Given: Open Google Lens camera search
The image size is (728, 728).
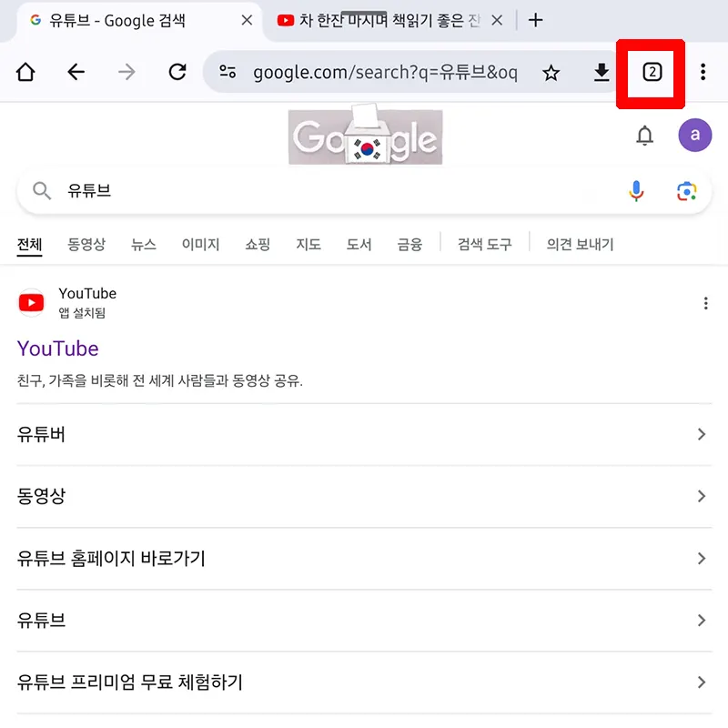Looking at the screenshot, I should click(x=686, y=191).
